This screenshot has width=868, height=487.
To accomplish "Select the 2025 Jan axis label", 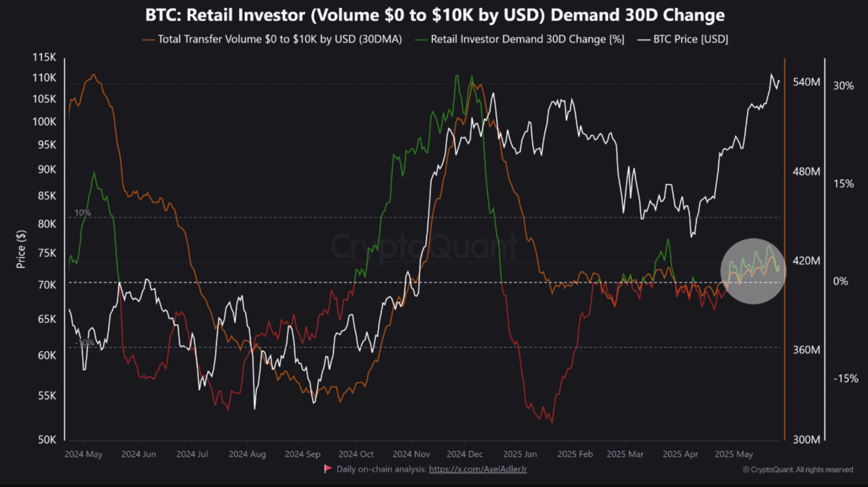I will [520, 454].
